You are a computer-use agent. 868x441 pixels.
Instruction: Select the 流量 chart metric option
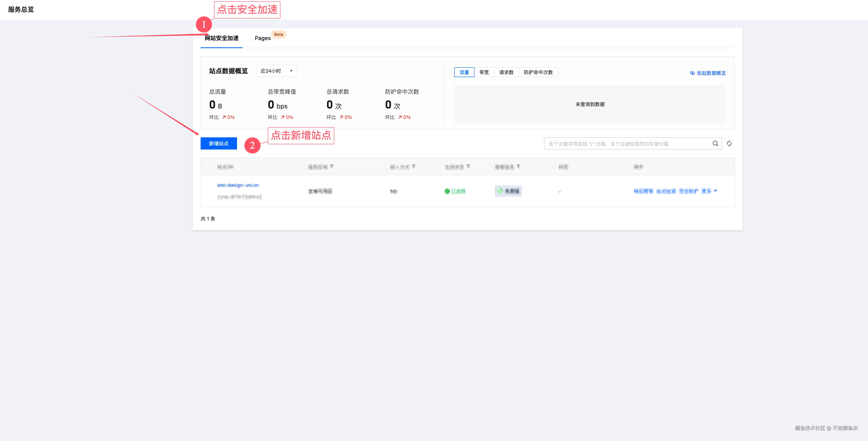[x=464, y=72]
